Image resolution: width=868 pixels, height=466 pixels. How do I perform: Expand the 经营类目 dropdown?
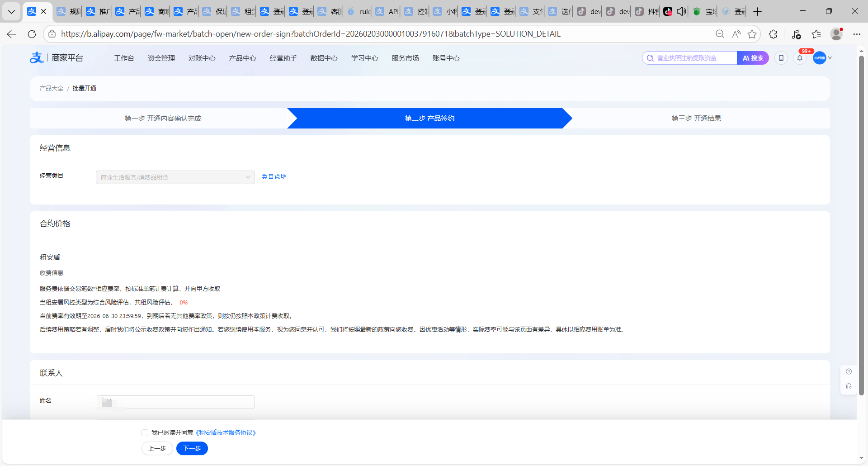click(x=175, y=177)
